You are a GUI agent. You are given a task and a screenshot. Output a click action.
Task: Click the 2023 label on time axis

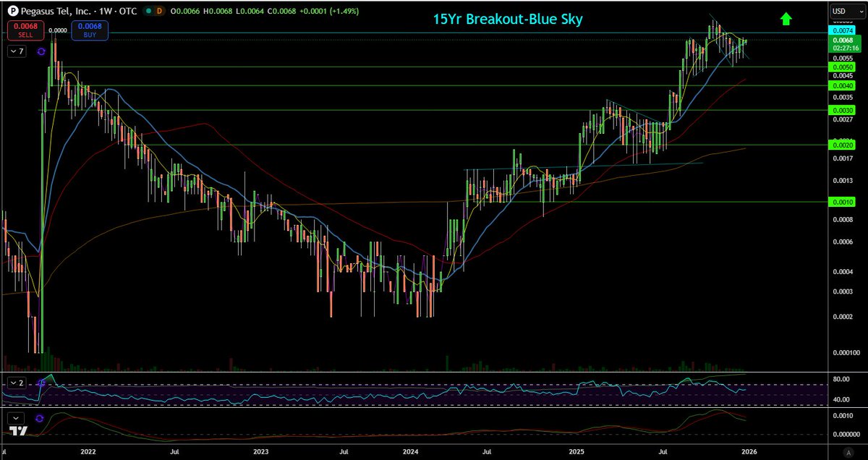[261, 451]
